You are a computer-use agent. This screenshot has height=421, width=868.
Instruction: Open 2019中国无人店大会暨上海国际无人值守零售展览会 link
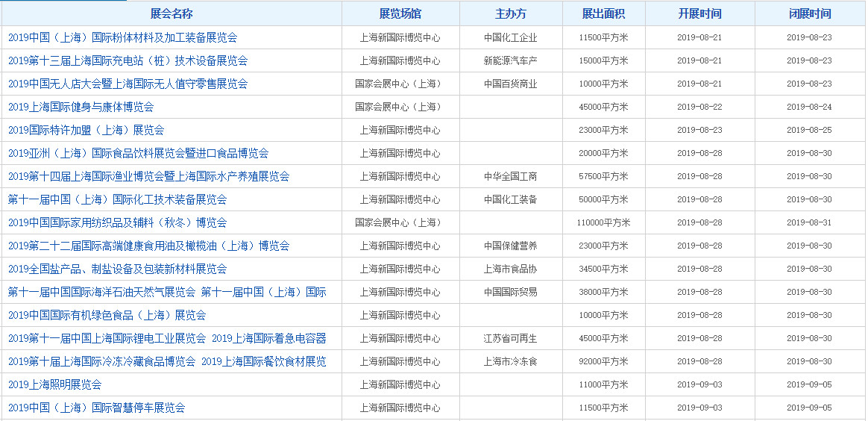[128, 84]
